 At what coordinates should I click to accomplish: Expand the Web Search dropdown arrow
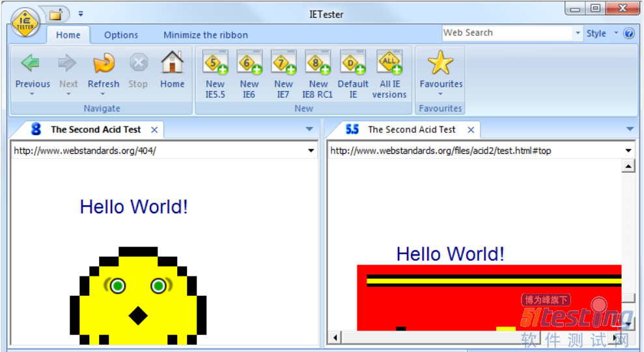(578, 33)
